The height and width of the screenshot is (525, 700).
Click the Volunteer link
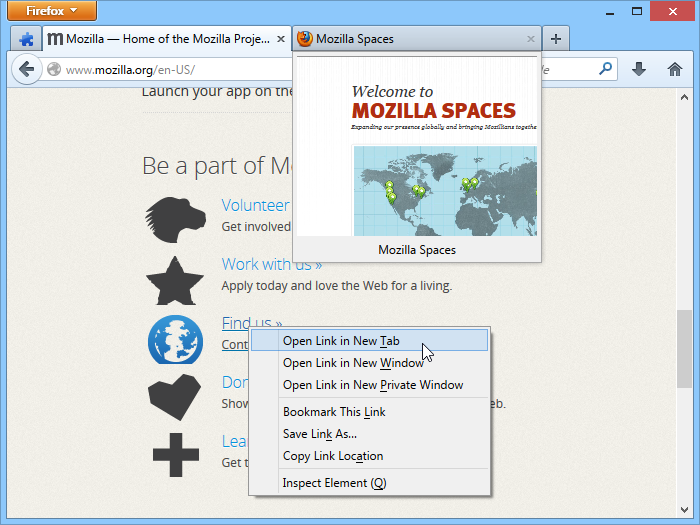click(255, 205)
